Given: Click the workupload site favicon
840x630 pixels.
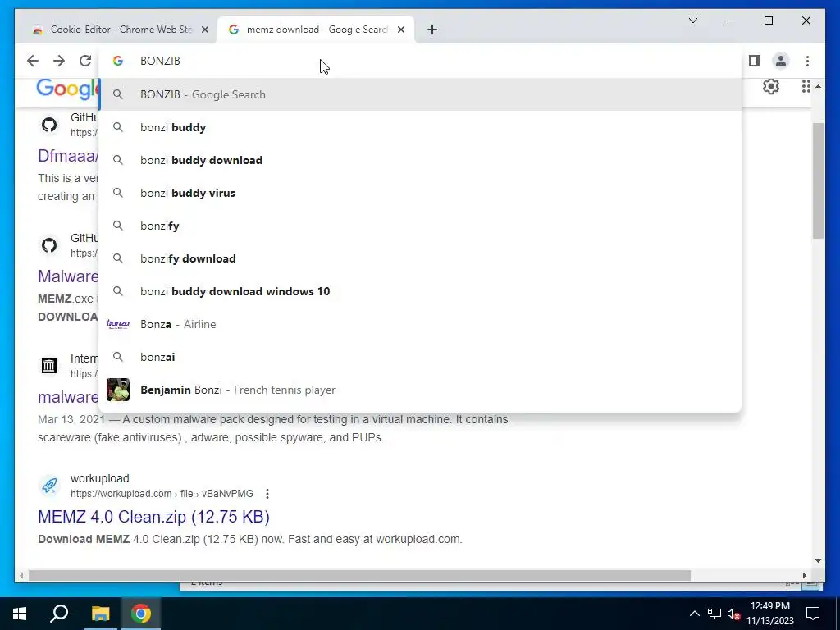Looking at the screenshot, I should coord(49,486).
